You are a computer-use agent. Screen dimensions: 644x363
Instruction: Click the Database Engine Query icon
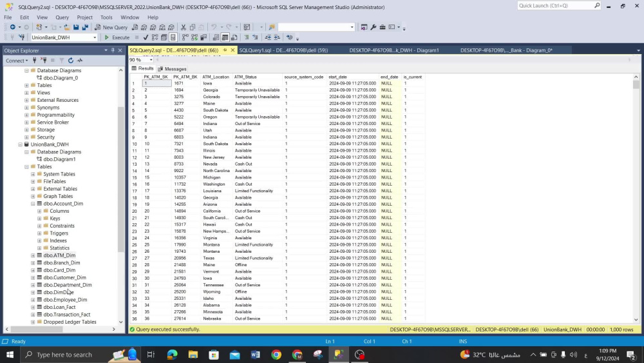pos(135,27)
